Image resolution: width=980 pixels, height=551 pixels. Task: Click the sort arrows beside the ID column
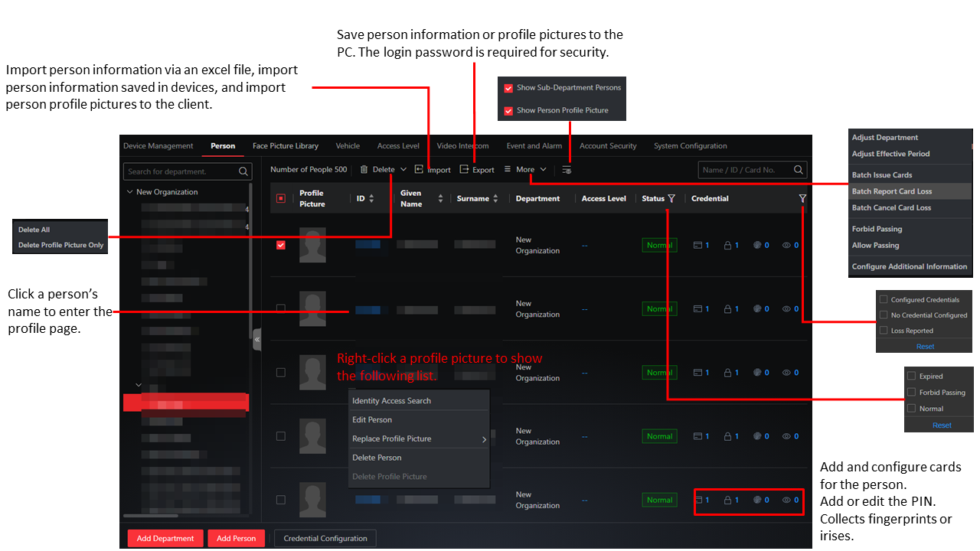click(372, 199)
